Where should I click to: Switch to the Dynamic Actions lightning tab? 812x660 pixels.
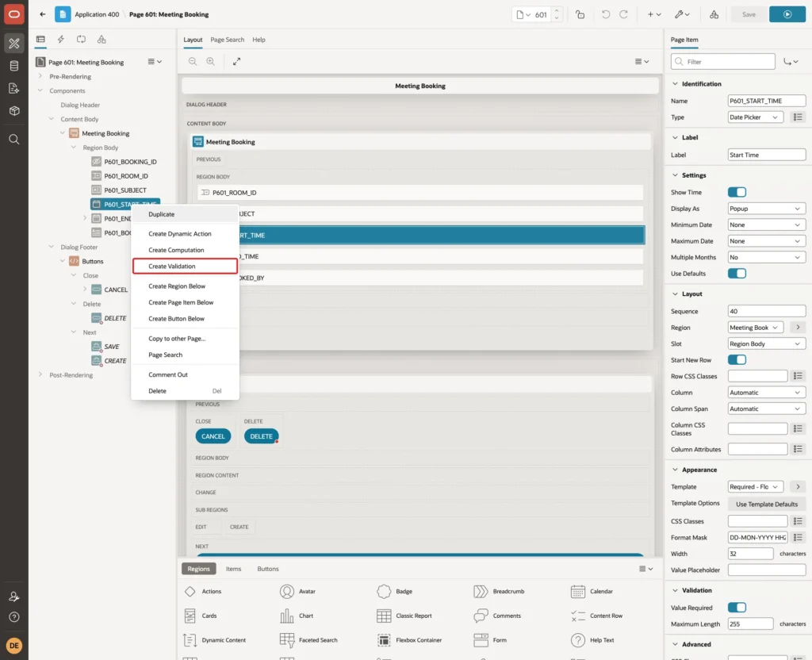(60, 40)
